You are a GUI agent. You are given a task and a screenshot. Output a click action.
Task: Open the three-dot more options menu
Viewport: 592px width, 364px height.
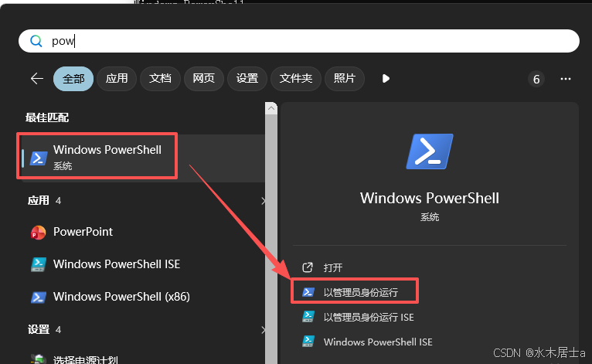tap(566, 79)
